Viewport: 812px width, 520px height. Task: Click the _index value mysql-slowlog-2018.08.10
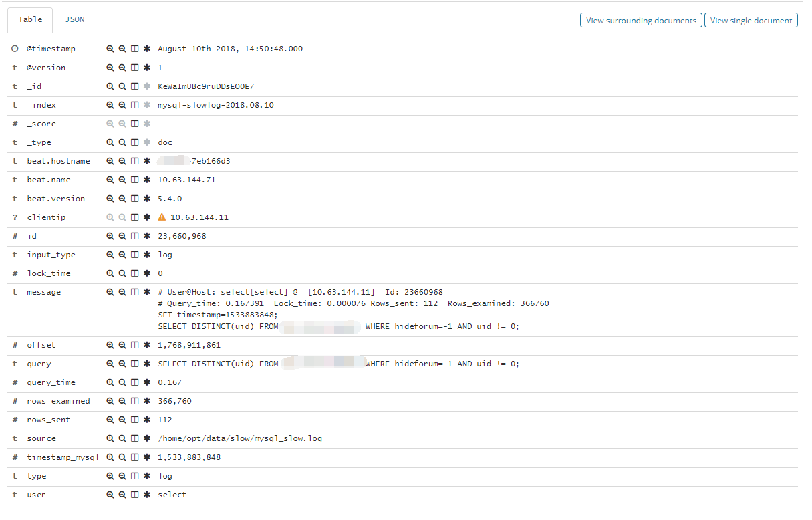point(216,105)
